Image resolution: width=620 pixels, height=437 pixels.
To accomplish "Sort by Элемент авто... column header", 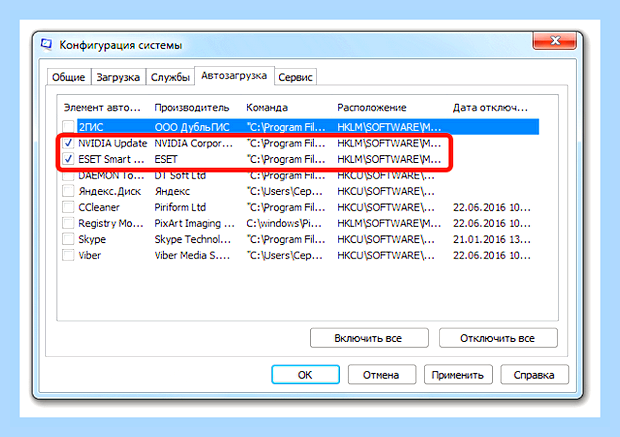I will (x=102, y=108).
